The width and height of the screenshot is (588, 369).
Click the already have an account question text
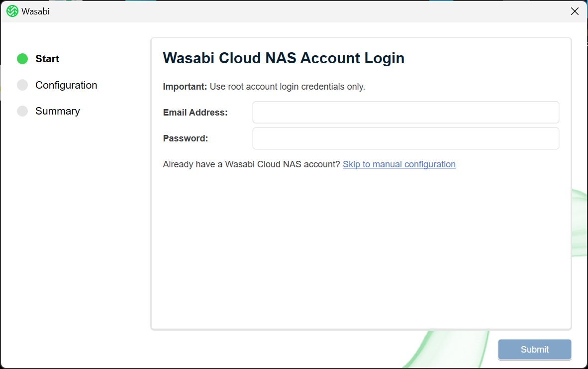point(251,164)
